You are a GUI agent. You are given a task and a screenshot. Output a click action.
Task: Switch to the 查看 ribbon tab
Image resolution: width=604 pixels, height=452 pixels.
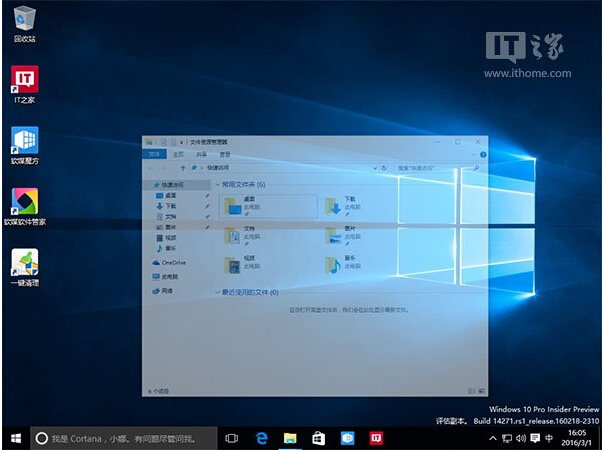coord(224,154)
